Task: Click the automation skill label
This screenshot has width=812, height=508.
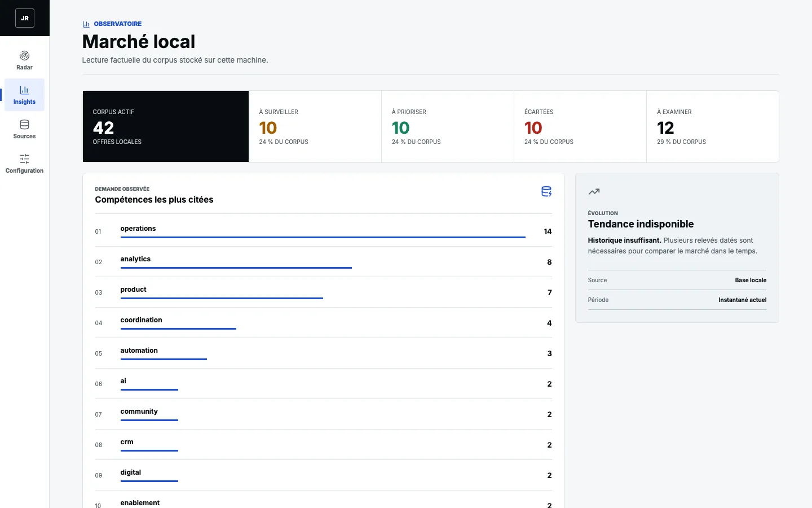Action: [139, 351]
